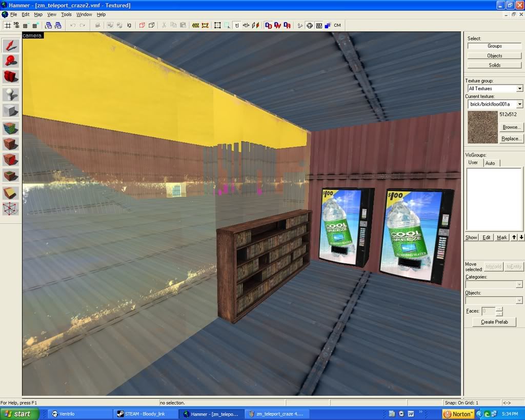This screenshot has width=525, height=420.
Task: Pick the Entity tool
Action: click(x=10, y=94)
